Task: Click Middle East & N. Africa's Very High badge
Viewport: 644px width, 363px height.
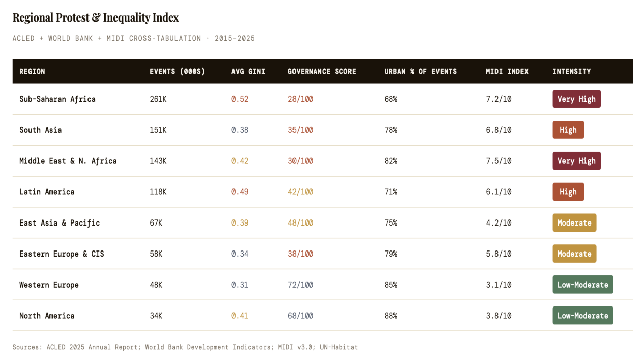Action: tap(576, 161)
